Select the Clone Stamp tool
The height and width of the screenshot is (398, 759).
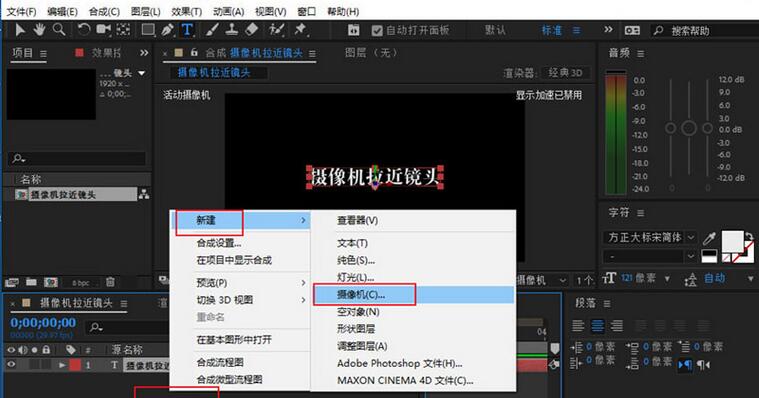(x=231, y=30)
